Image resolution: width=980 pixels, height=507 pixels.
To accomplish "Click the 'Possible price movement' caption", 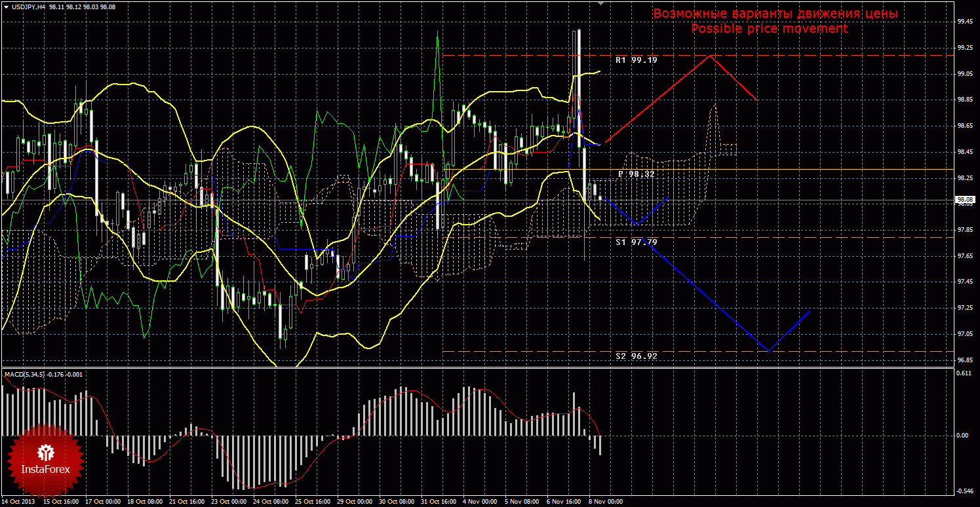I will (x=770, y=29).
